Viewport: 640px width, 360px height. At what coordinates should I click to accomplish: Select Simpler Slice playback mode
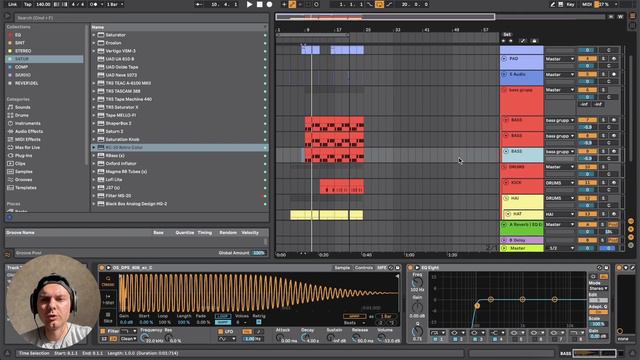coord(108,318)
